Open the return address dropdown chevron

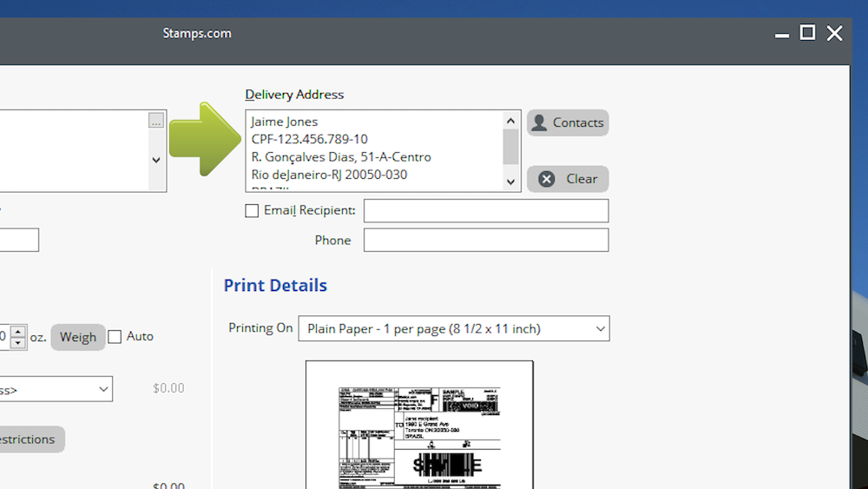click(x=156, y=160)
